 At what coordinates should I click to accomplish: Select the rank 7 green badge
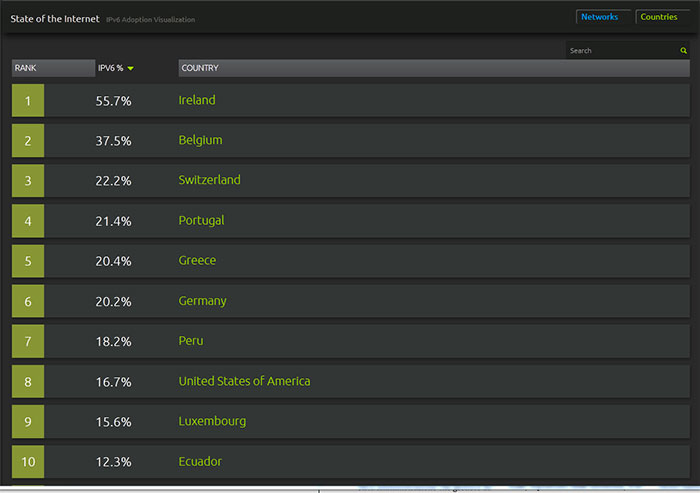coord(28,341)
